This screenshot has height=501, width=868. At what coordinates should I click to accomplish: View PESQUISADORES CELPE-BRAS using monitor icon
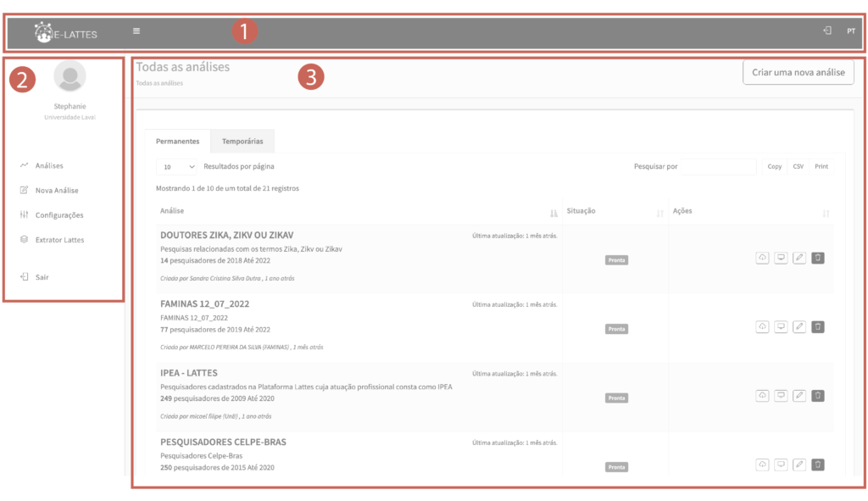click(781, 464)
